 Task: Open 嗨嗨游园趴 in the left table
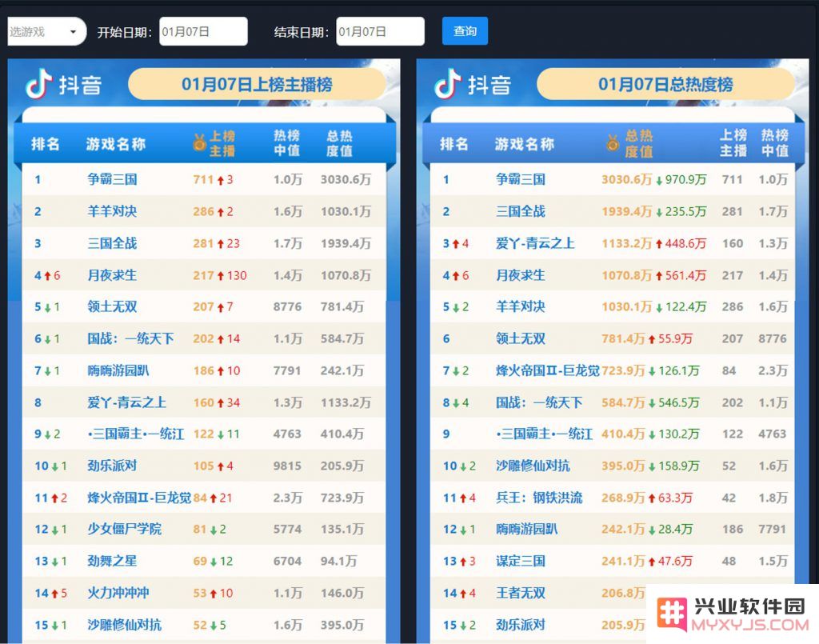pos(118,371)
